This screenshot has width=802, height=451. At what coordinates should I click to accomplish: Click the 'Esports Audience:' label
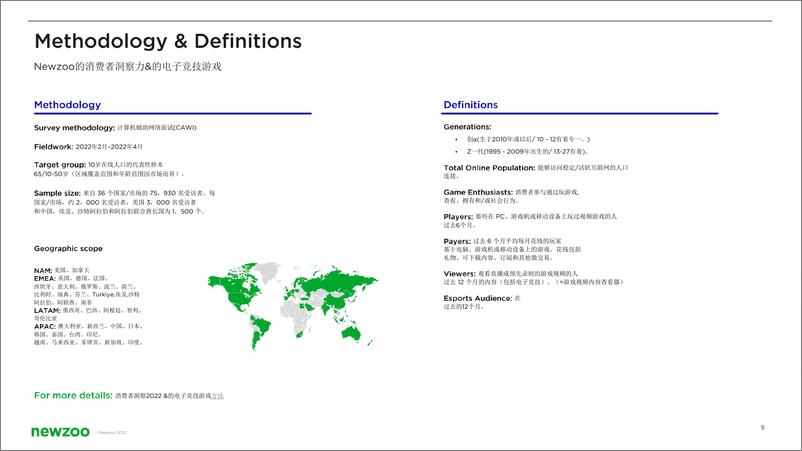(x=477, y=298)
